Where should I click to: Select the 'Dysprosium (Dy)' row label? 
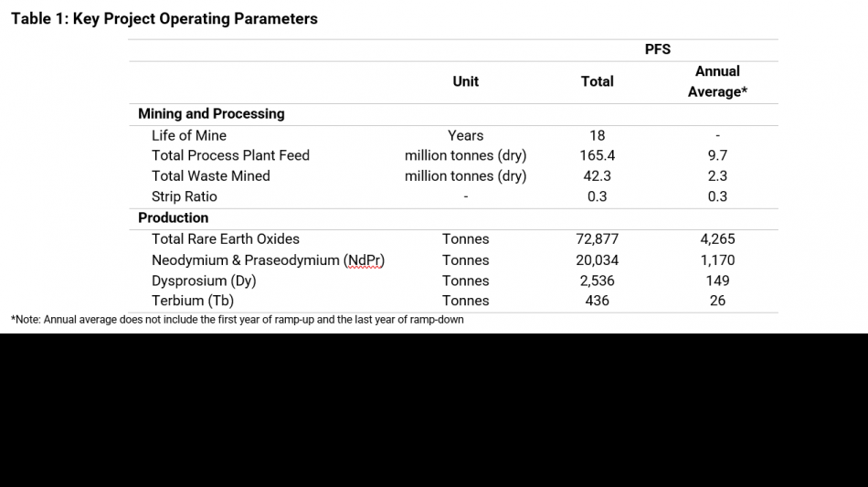coord(204,281)
